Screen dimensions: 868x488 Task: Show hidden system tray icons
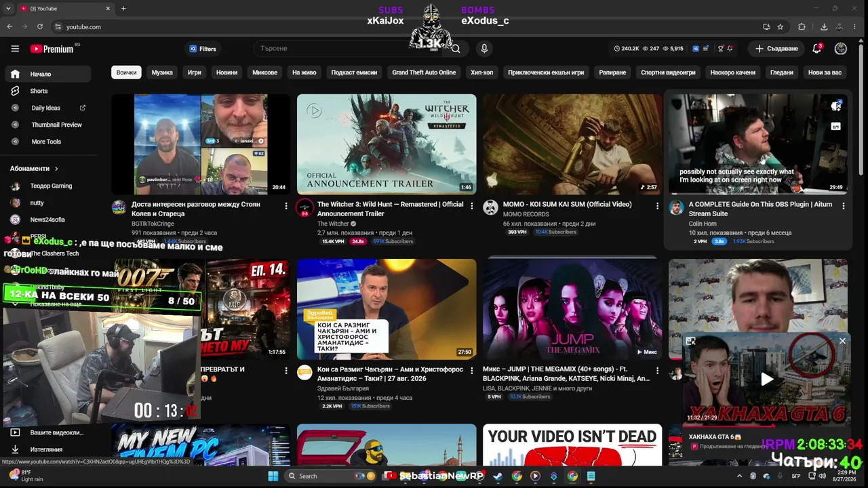tap(739, 476)
